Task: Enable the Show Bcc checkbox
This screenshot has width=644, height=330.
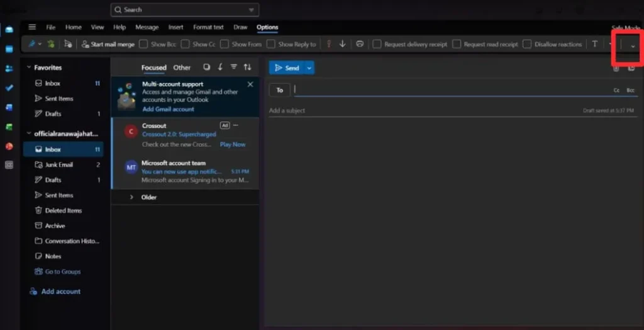Action: point(143,44)
